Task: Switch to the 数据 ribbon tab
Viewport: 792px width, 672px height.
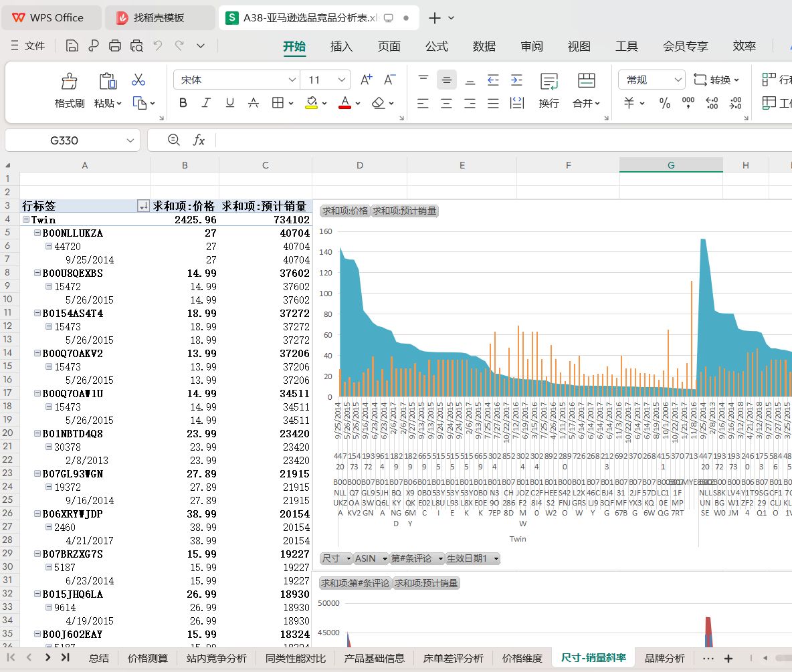Action: (x=484, y=46)
